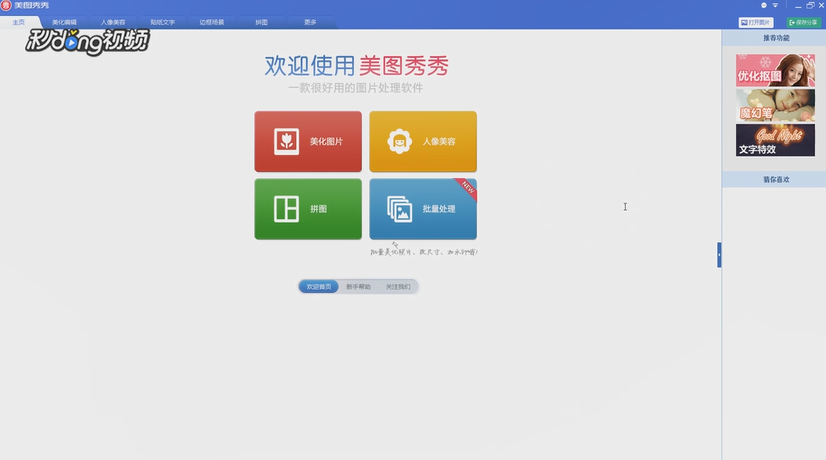Open the 文字特效 Good Night thumbnail
Image resolution: width=826 pixels, height=460 pixels.
pyautogui.click(x=775, y=140)
